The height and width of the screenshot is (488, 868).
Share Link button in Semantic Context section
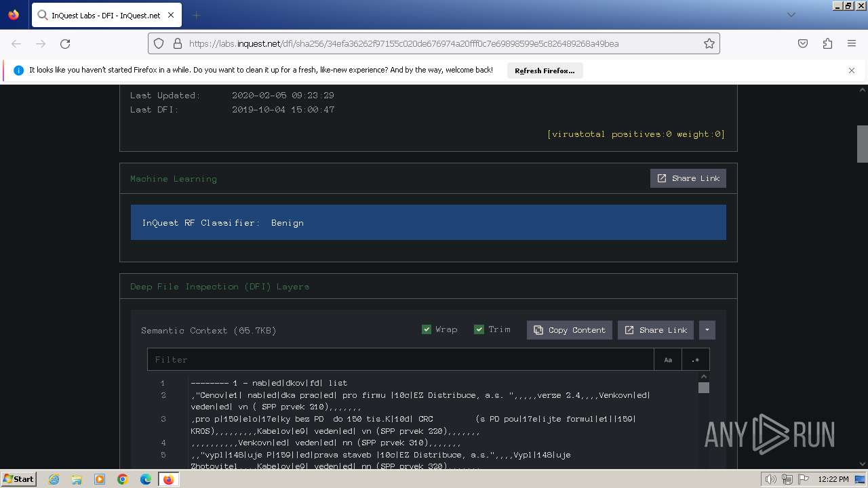(656, 330)
